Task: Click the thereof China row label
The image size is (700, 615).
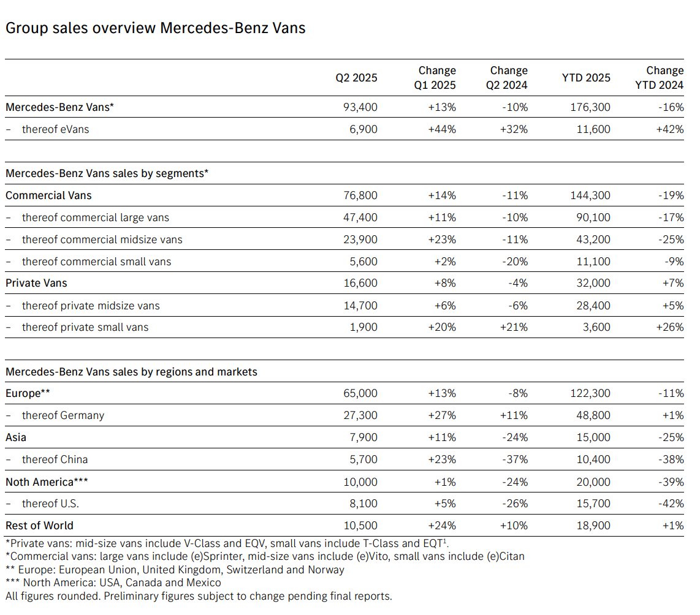Action: pos(55,459)
